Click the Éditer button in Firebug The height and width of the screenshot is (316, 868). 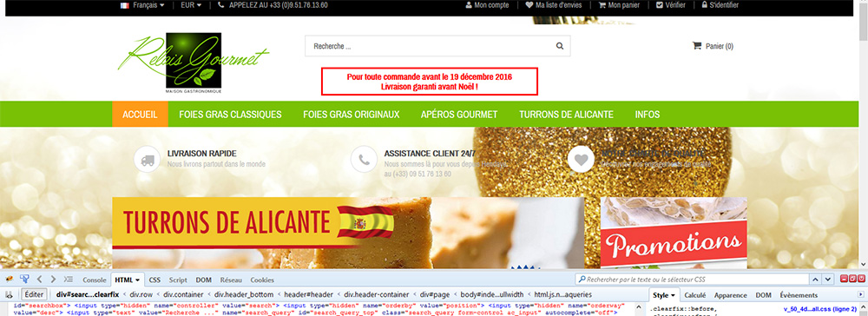[x=34, y=295]
